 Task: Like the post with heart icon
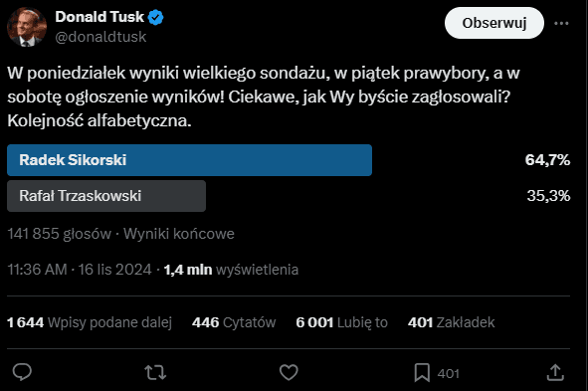tap(289, 372)
